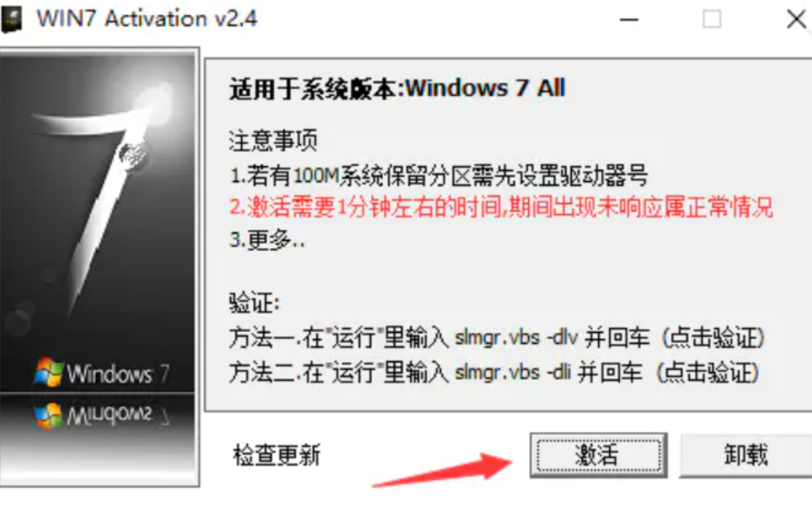Click the disabled maximize square icon
The width and height of the screenshot is (812, 508).
click(x=712, y=19)
